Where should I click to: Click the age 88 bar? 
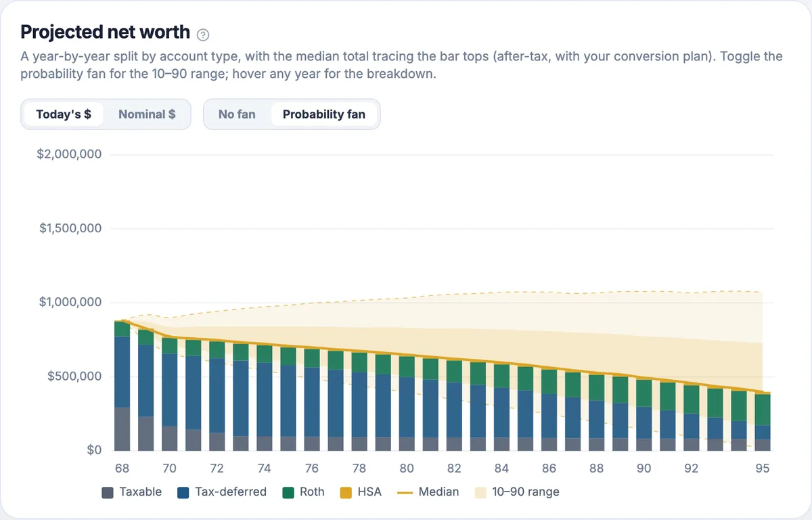pyautogui.click(x=597, y=413)
